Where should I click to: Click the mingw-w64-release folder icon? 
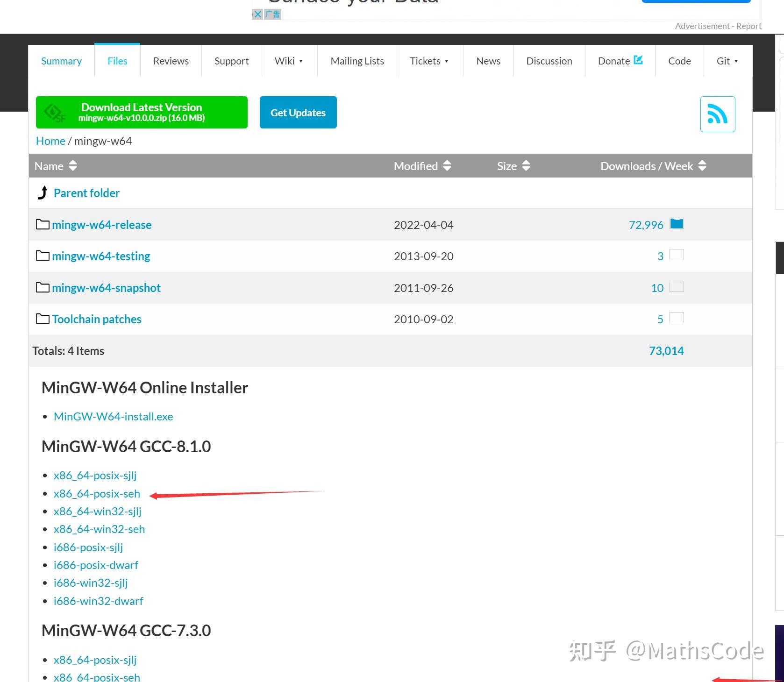[x=43, y=224]
